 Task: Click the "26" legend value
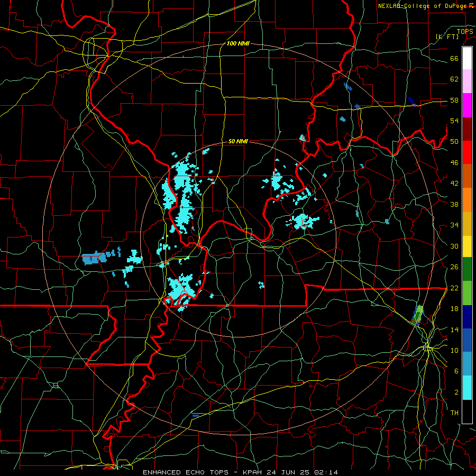(x=454, y=267)
